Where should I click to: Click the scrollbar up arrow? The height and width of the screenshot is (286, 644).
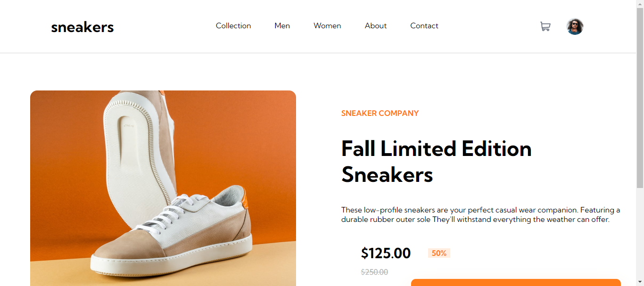[x=640, y=4]
